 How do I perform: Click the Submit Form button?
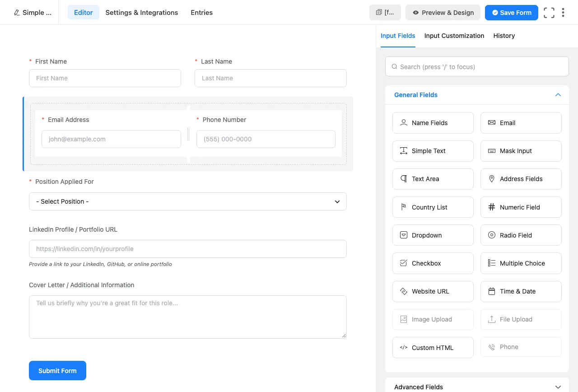[57, 371]
